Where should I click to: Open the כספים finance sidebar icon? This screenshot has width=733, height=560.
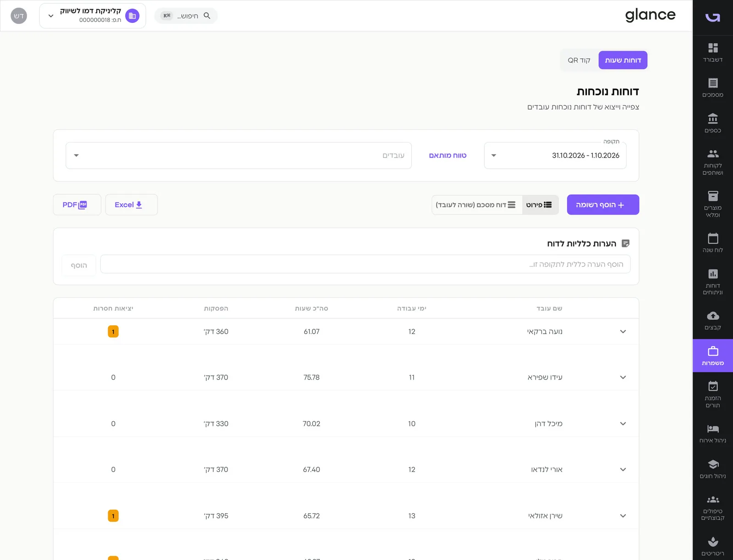click(713, 123)
